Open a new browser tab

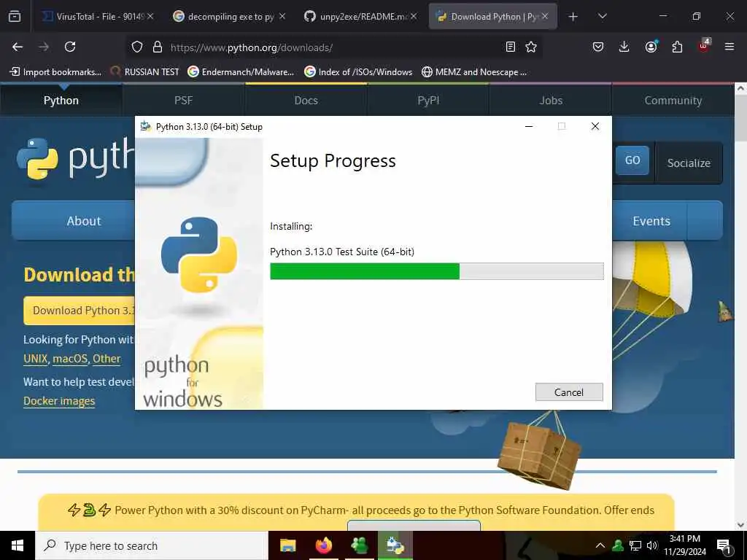(573, 17)
